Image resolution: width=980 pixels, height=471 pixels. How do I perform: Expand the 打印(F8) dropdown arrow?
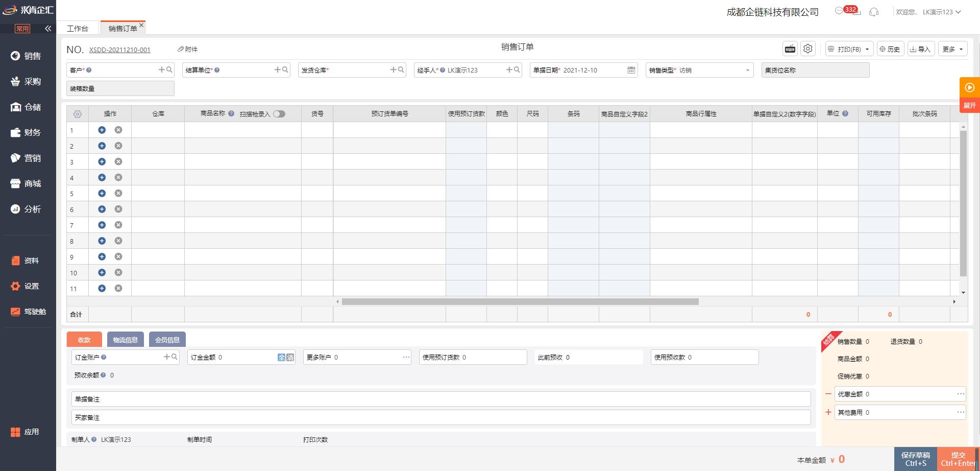(x=867, y=50)
